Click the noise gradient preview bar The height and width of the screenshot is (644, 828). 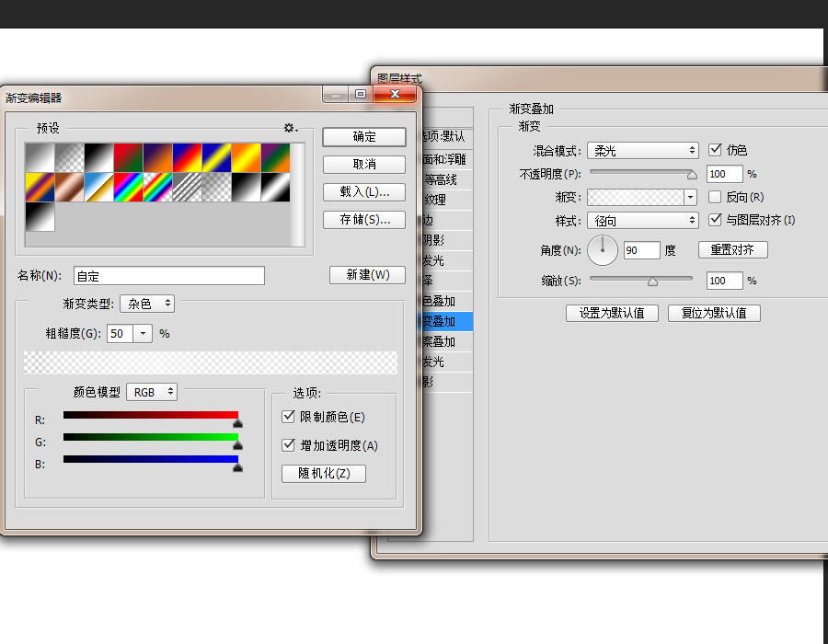pos(211,363)
